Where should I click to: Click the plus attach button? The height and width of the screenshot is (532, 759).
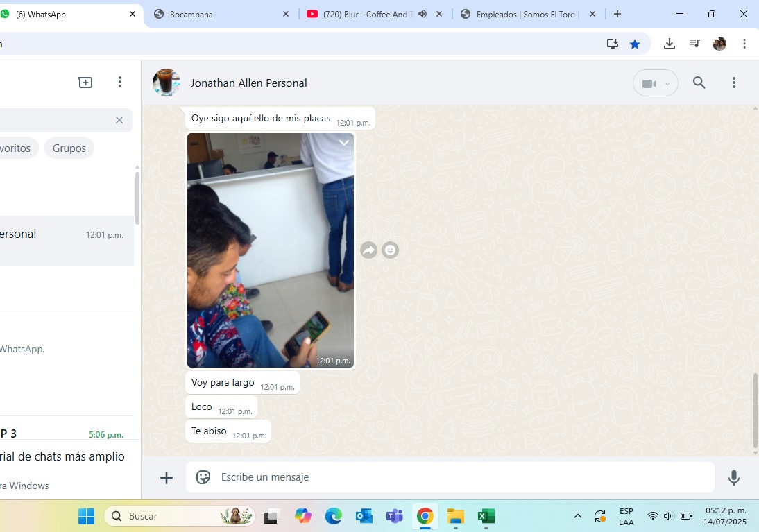[x=167, y=477]
